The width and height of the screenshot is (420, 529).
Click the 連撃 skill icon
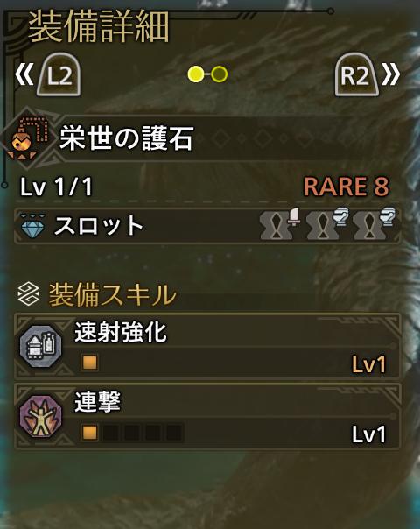[41, 416]
